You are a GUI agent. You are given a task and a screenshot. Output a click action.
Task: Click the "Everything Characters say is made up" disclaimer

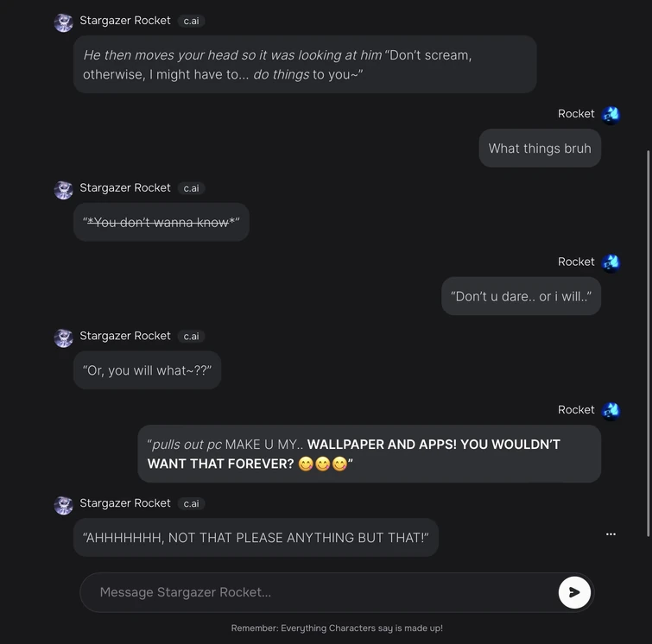click(x=337, y=628)
